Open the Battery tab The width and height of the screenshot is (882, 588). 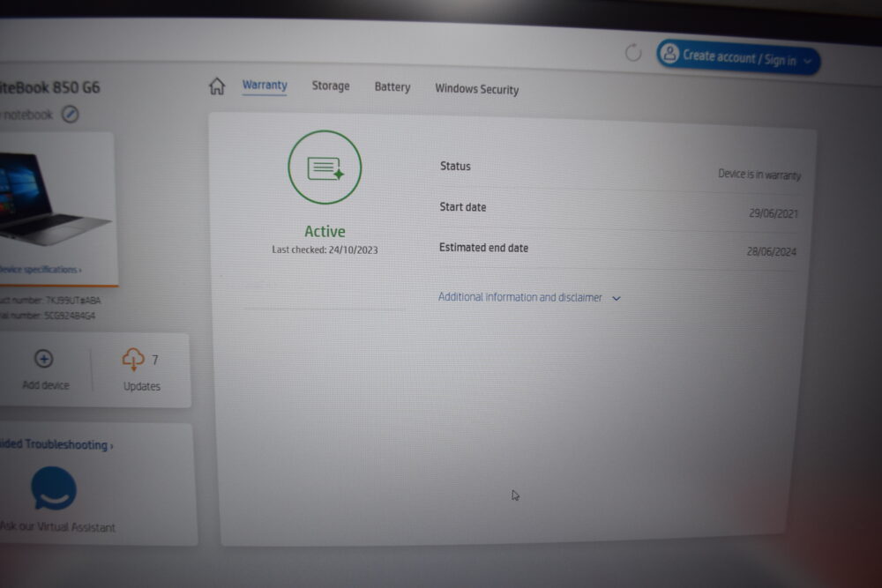coord(392,87)
